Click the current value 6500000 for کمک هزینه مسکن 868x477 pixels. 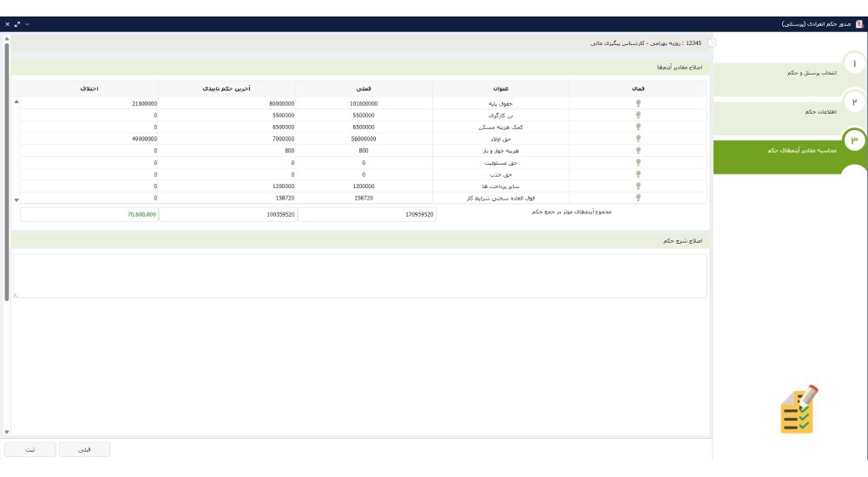coord(364,127)
